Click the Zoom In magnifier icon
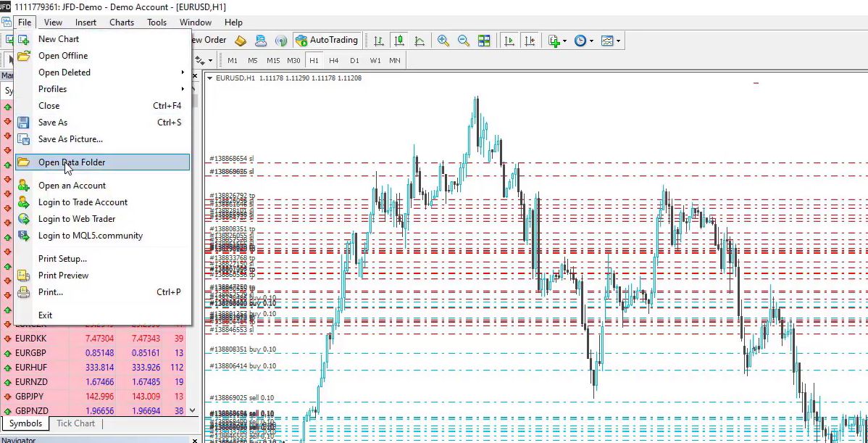Image resolution: width=868 pixels, height=443 pixels. coord(443,41)
